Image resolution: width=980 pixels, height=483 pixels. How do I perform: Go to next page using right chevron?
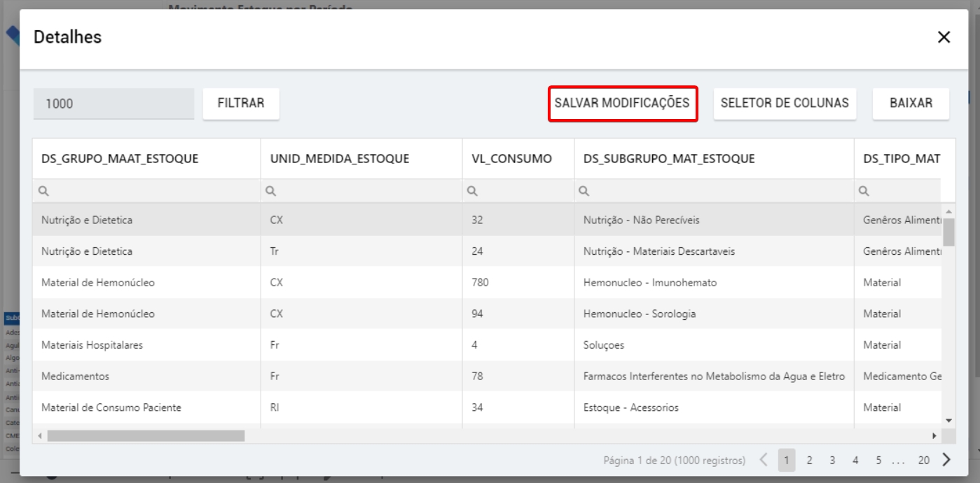point(946,460)
